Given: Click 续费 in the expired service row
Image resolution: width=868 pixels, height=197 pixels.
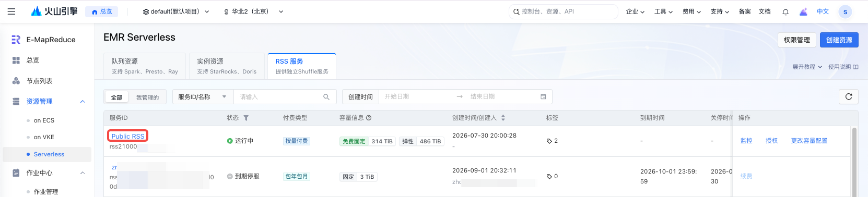Looking at the screenshot, I should (x=746, y=176).
